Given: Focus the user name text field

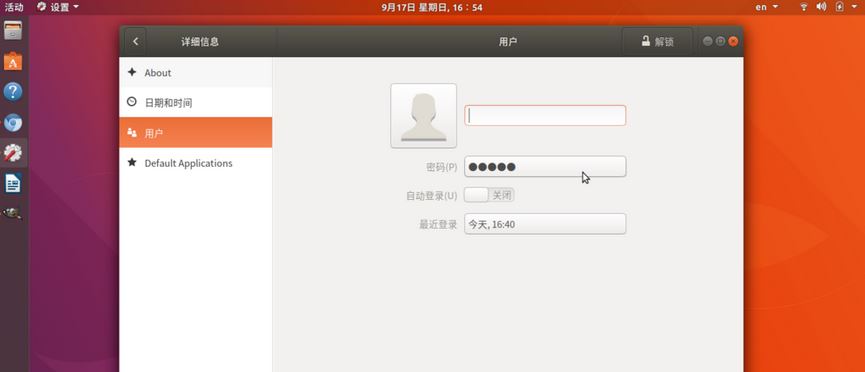Looking at the screenshot, I should coord(545,115).
